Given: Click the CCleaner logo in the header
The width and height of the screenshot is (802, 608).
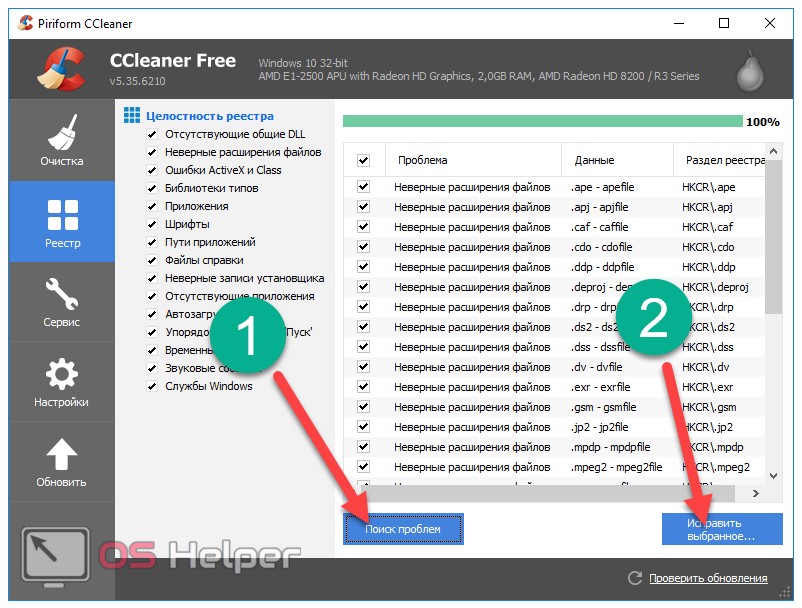Looking at the screenshot, I should point(62,69).
